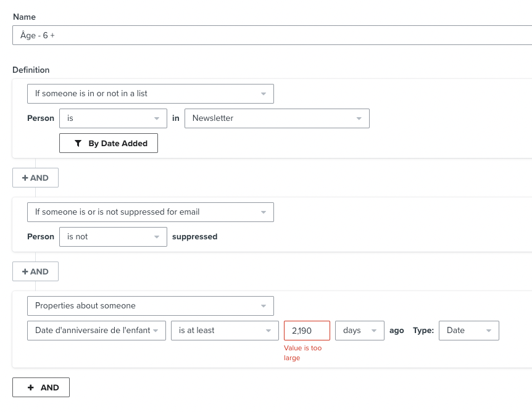This screenshot has height=412, width=532.
Task: Click the second + AND button below suppression
Action: 35,271
